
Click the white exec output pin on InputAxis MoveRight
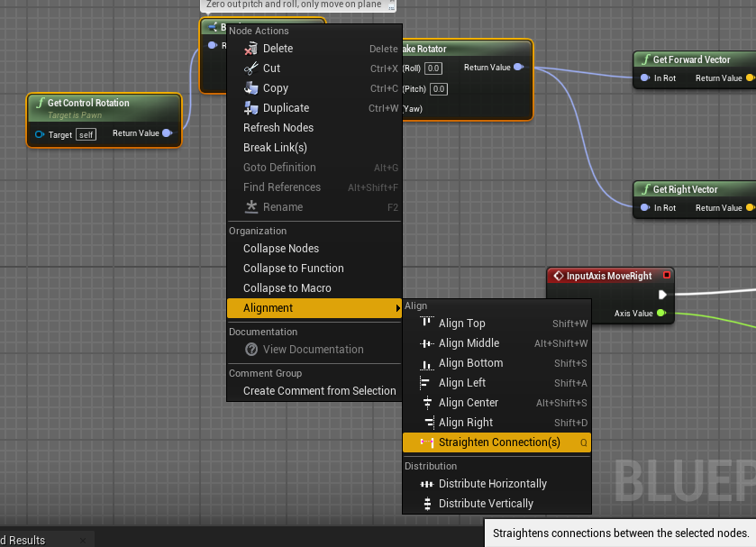[662, 295]
